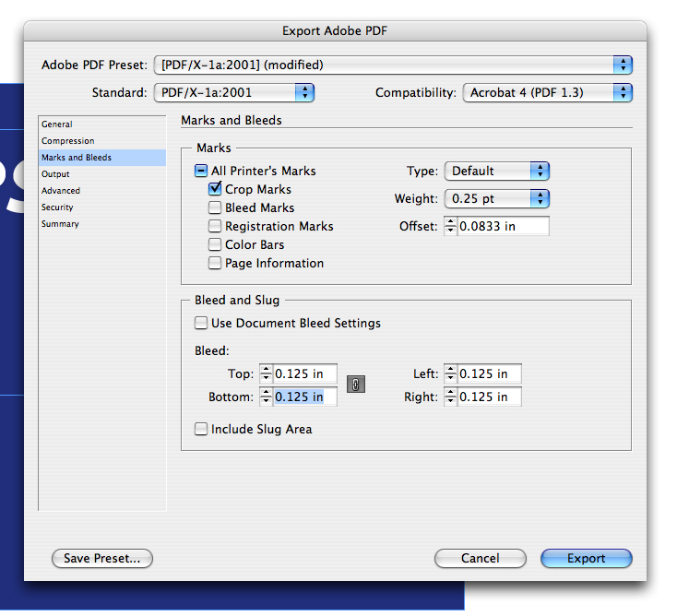Select the General panel
Viewport: 677px width, 616px height.
(102, 124)
